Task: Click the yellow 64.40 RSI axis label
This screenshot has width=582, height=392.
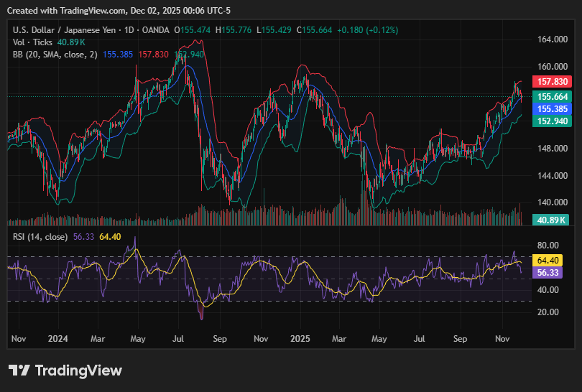Action: point(549,261)
